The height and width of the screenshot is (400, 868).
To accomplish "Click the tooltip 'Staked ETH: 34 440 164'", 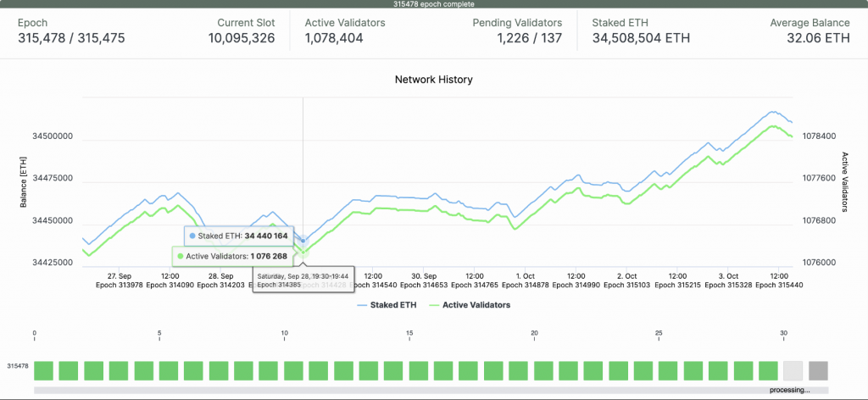I will (x=238, y=236).
